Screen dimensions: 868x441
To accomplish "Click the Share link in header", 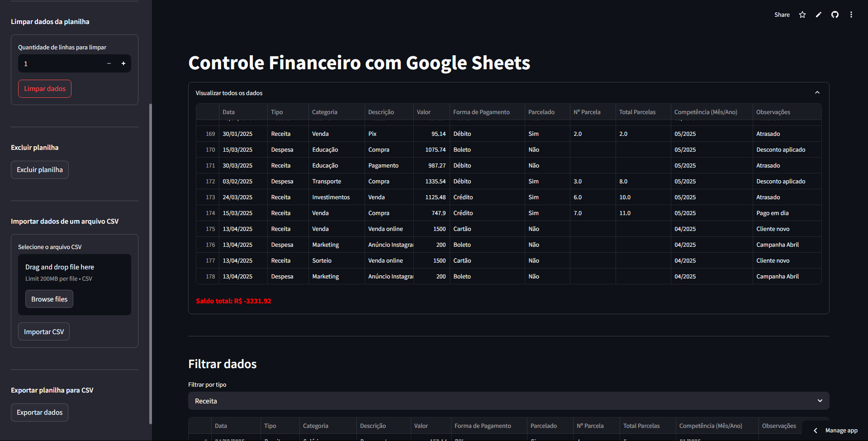I will (x=782, y=14).
